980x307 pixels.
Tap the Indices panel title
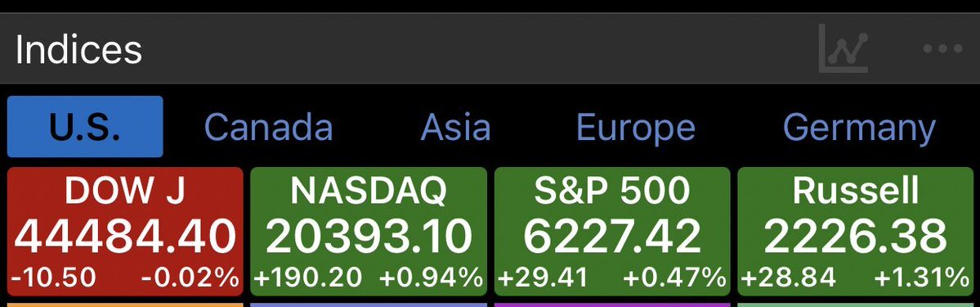coord(78,49)
